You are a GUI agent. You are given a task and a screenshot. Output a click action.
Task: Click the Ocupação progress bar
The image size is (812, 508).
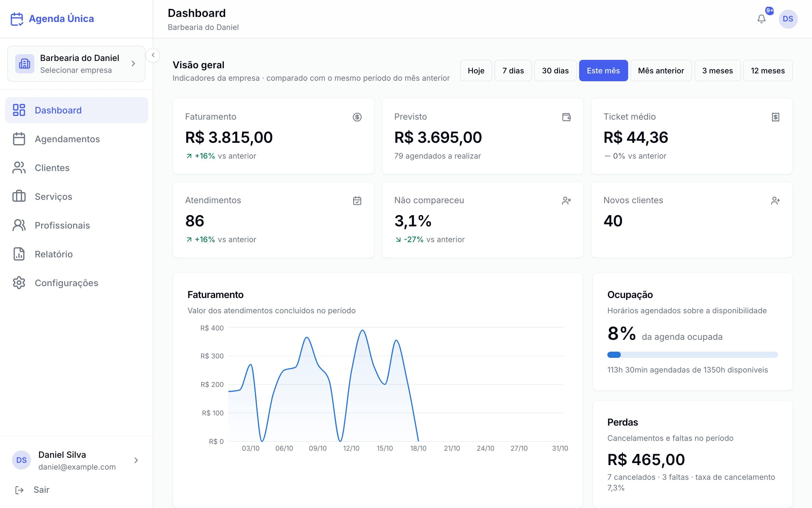pyautogui.click(x=692, y=354)
